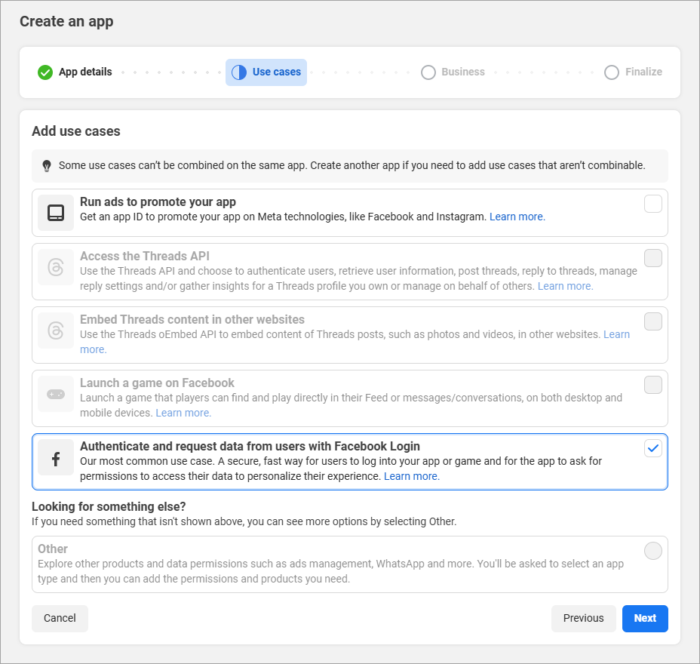Click the Access the Threads API title
This screenshot has height=664, width=700.
point(145,256)
